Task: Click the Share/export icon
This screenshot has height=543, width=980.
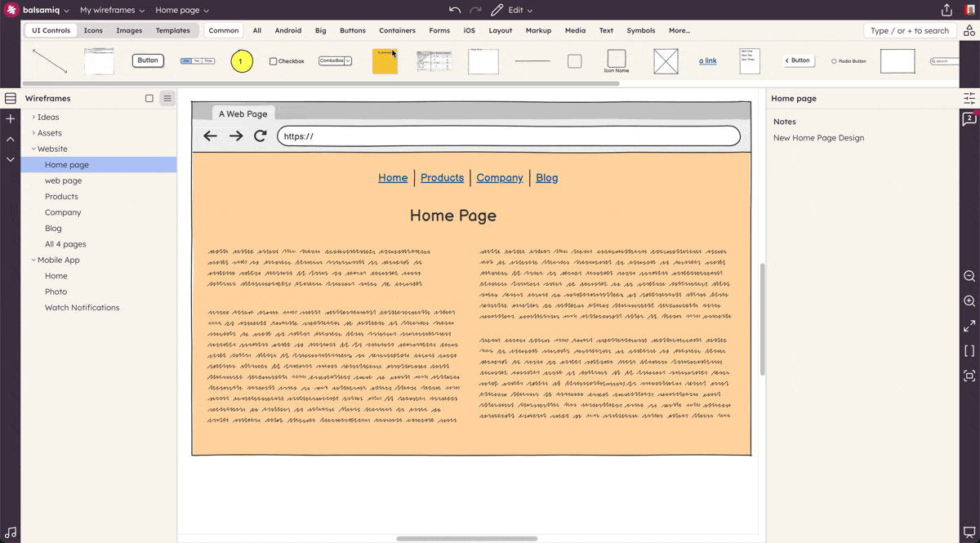Action: coord(947,10)
